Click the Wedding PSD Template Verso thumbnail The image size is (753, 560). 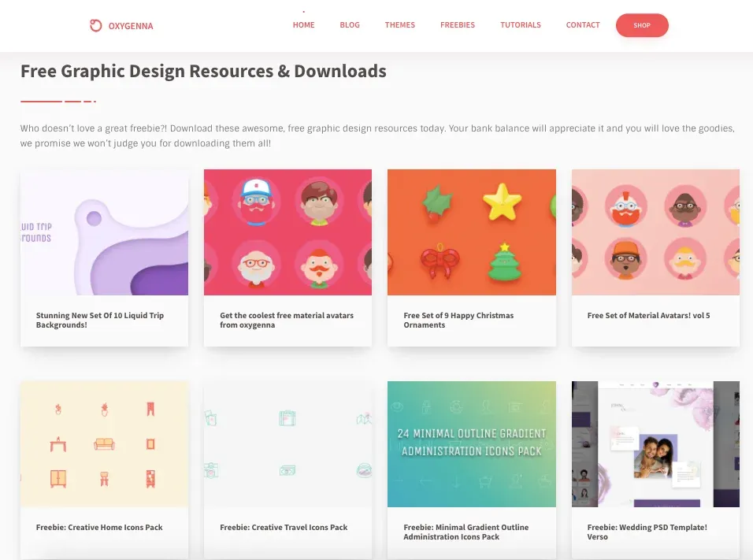pyautogui.click(x=655, y=444)
